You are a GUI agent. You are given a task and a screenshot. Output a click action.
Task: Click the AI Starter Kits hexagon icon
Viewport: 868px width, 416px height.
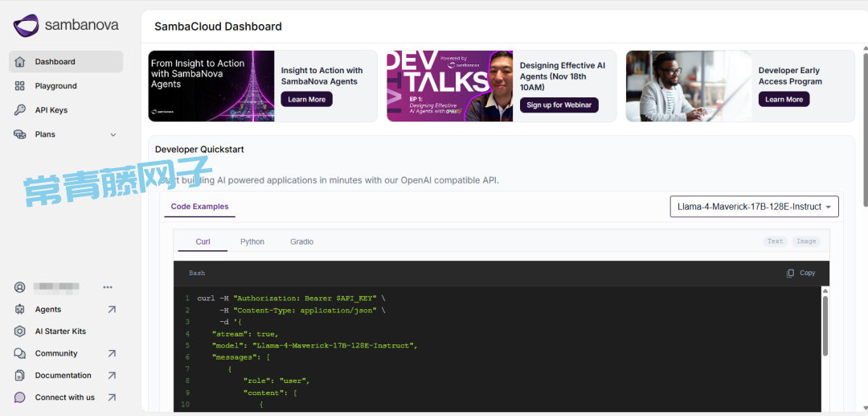point(20,332)
